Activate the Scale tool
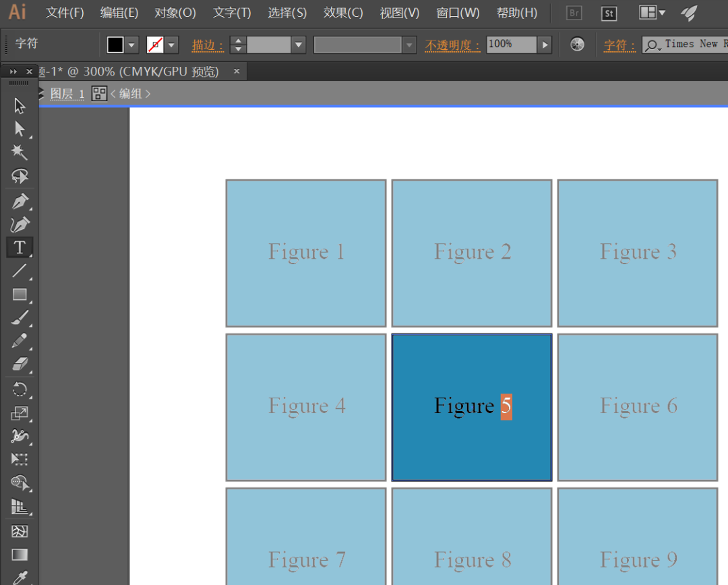This screenshot has width=728, height=585. click(20, 412)
